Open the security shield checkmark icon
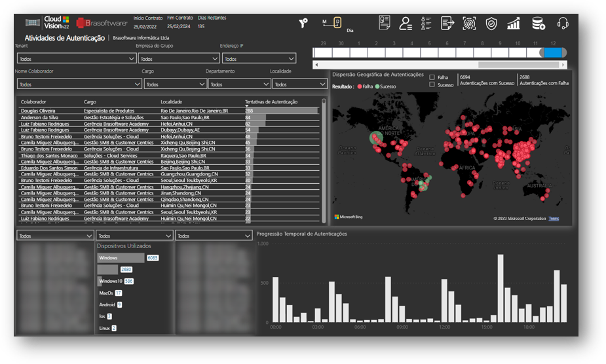The height and width of the screenshot is (364, 606). point(491,24)
